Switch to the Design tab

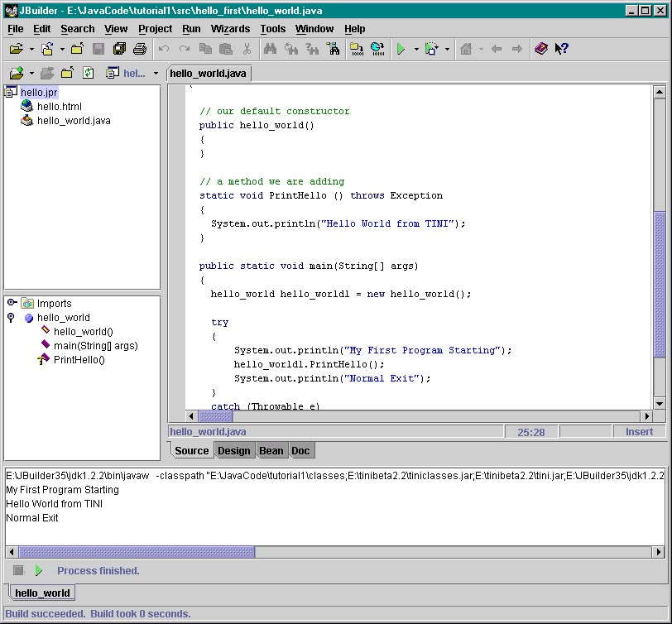tap(234, 450)
